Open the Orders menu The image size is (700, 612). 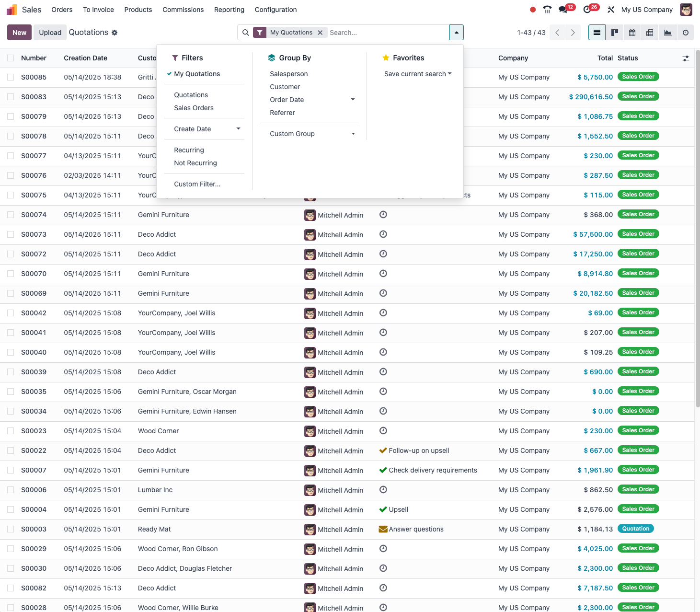[62, 10]
